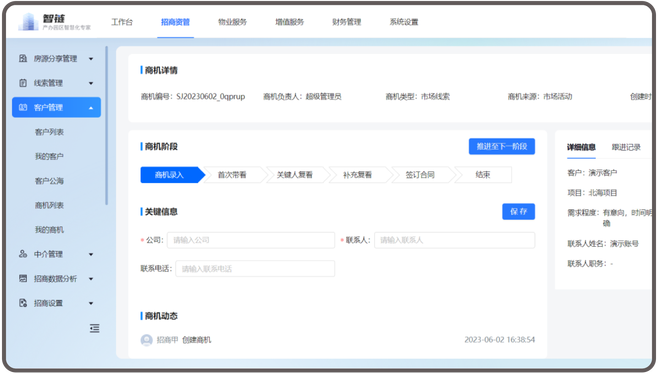The image size is (658, 374).
Task: Collapse the sidebar using fold icon
Action: coord(94,328)
